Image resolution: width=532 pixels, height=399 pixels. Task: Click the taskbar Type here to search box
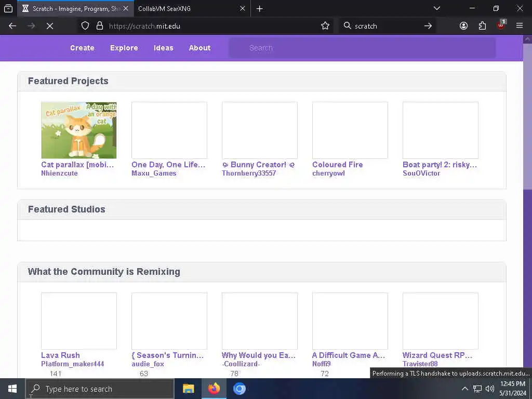point(100,389)
